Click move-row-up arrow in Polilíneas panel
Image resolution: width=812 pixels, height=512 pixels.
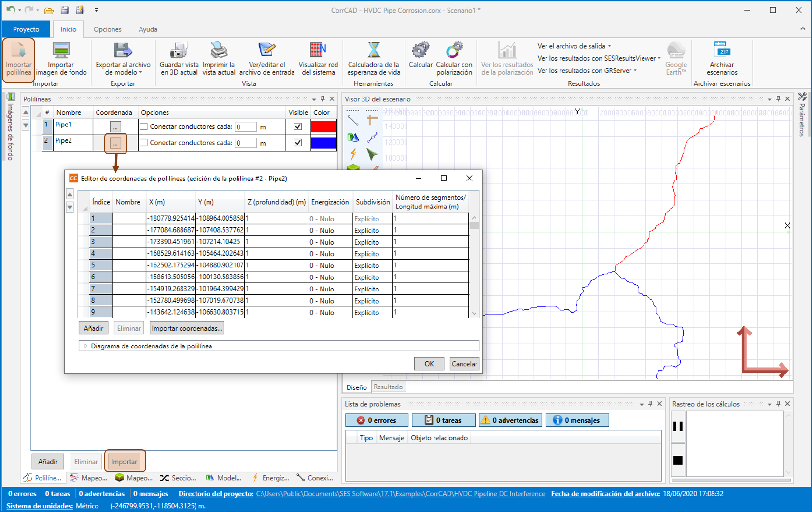(x=26, y=113)
